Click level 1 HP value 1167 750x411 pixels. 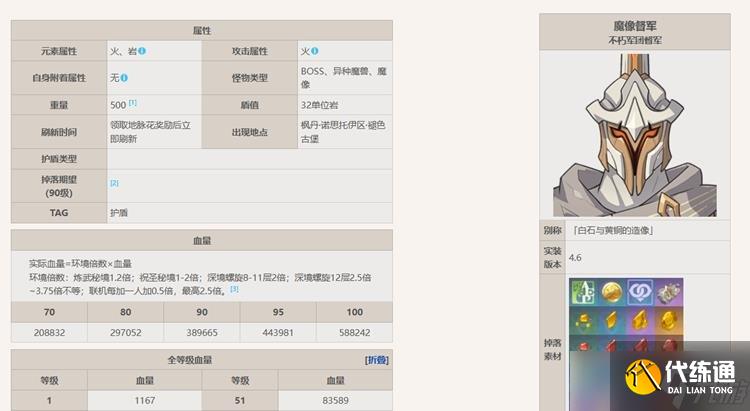144,400
